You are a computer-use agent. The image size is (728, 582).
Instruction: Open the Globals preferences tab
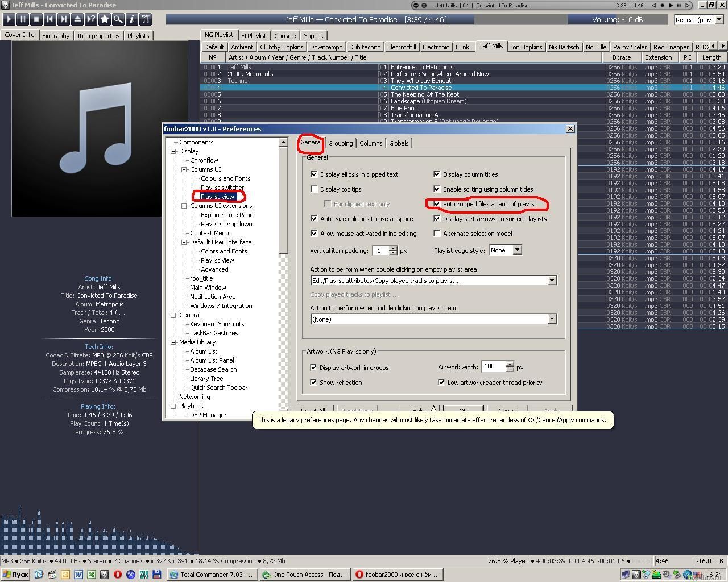click(399, 143)
